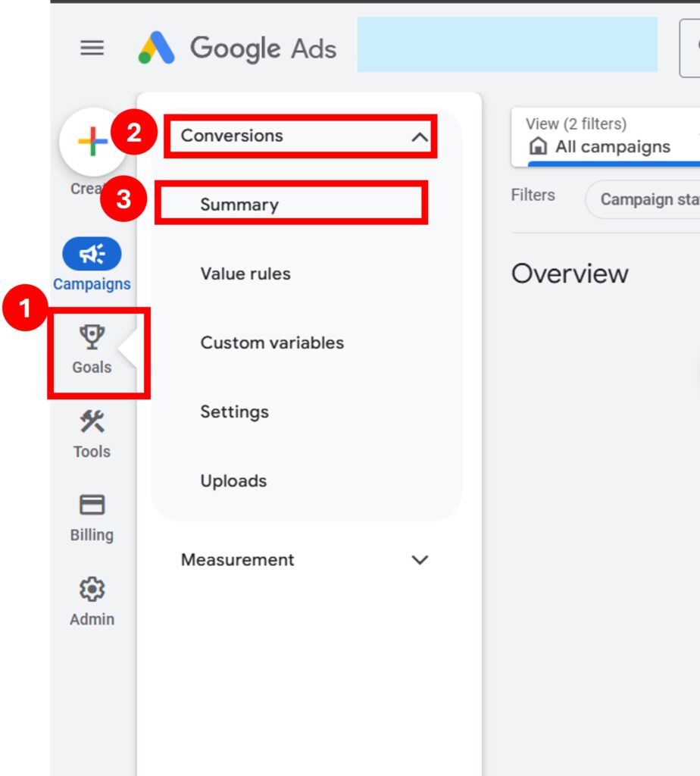Click the All campaigns label
The image size is (700, 776).
(x=613, y=147)
